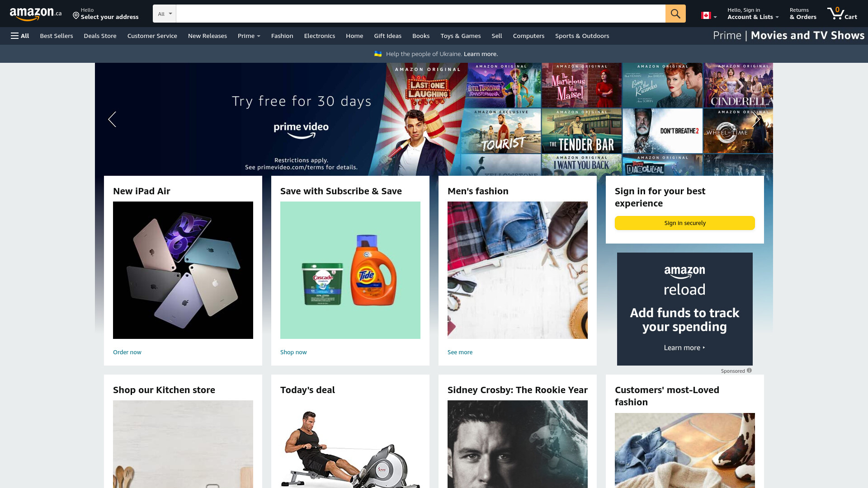Open Customer Service in nav bar
Image resolution: width=868 pixels, height=488 pixels.
[152, 36]
